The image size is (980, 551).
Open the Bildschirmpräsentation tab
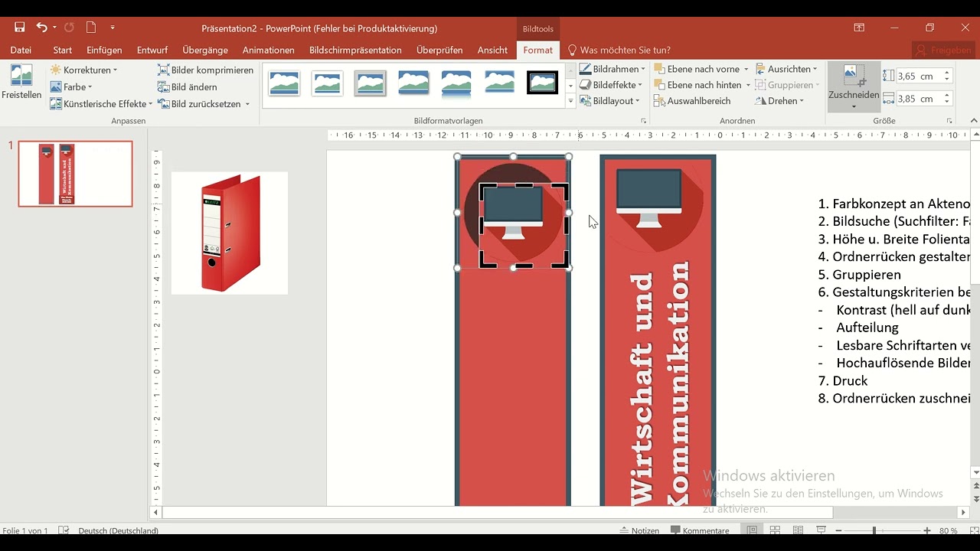pos(355,50)
